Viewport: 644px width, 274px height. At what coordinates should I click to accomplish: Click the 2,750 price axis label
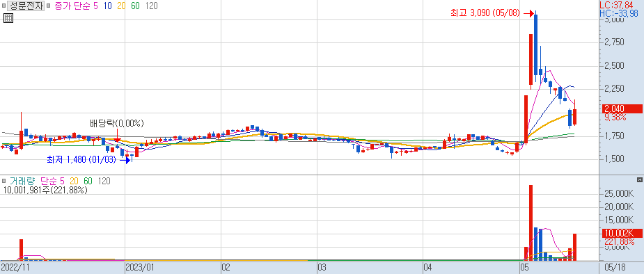tap(615, 42)
